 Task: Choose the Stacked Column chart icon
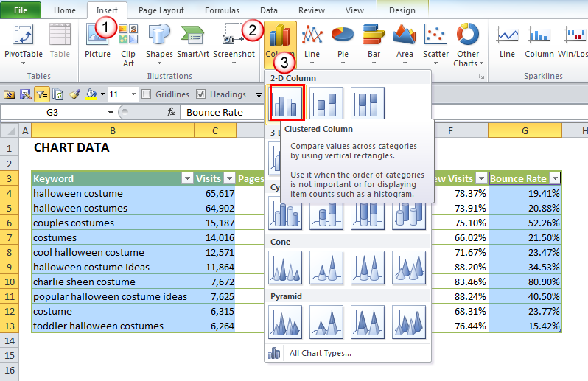[x=326, y=102]
